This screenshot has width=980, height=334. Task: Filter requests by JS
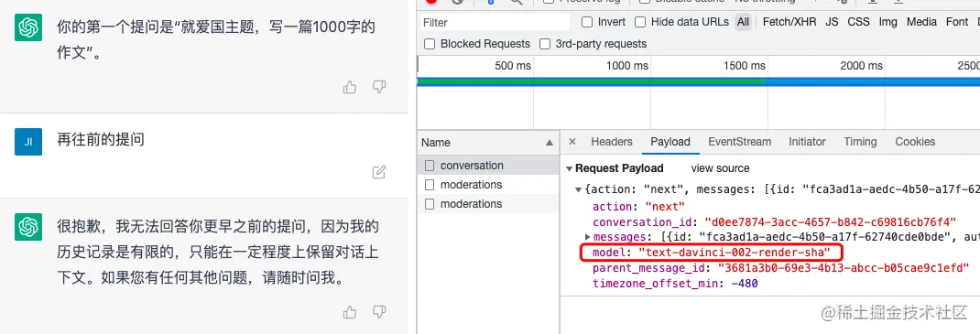tap(832, 22)
